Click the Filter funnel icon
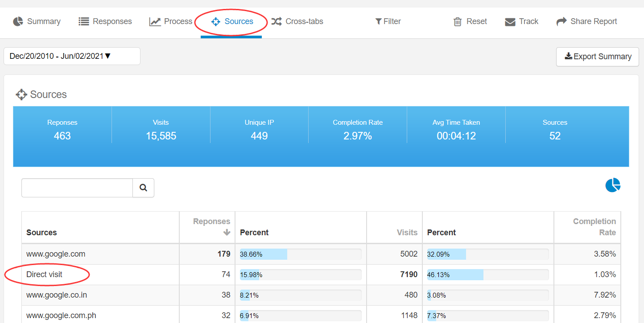The image size is (644, 323). (378, 21)
